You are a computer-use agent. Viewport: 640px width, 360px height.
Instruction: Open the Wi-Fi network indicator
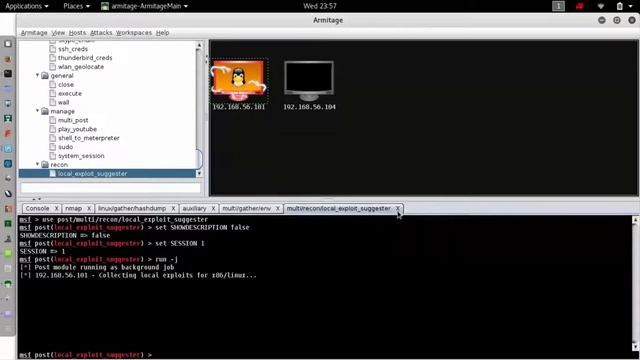point(600,6)
